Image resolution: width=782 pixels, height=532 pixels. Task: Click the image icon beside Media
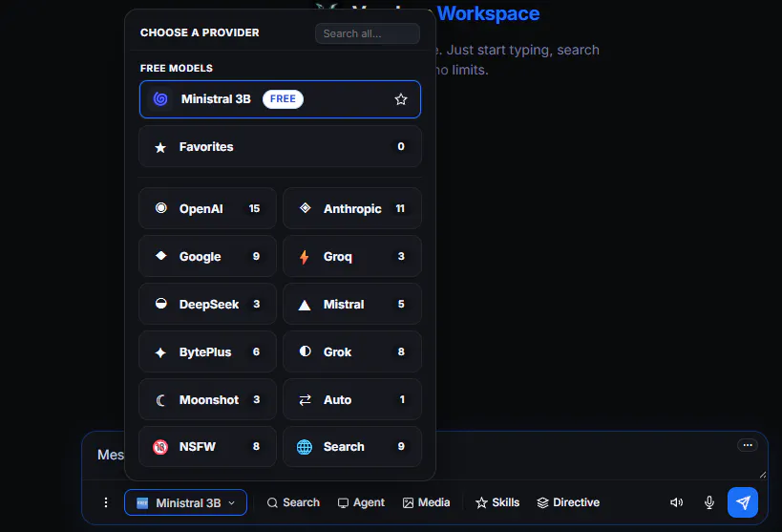[408, 503]
